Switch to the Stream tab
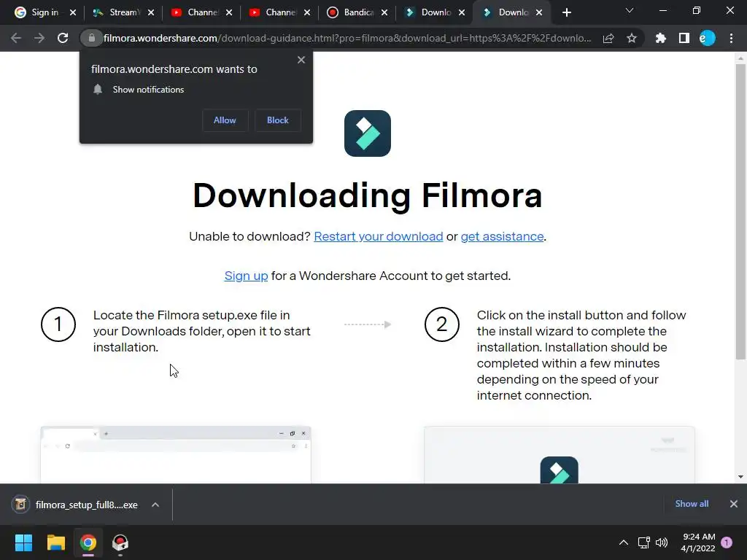 (x=117, y=12)
